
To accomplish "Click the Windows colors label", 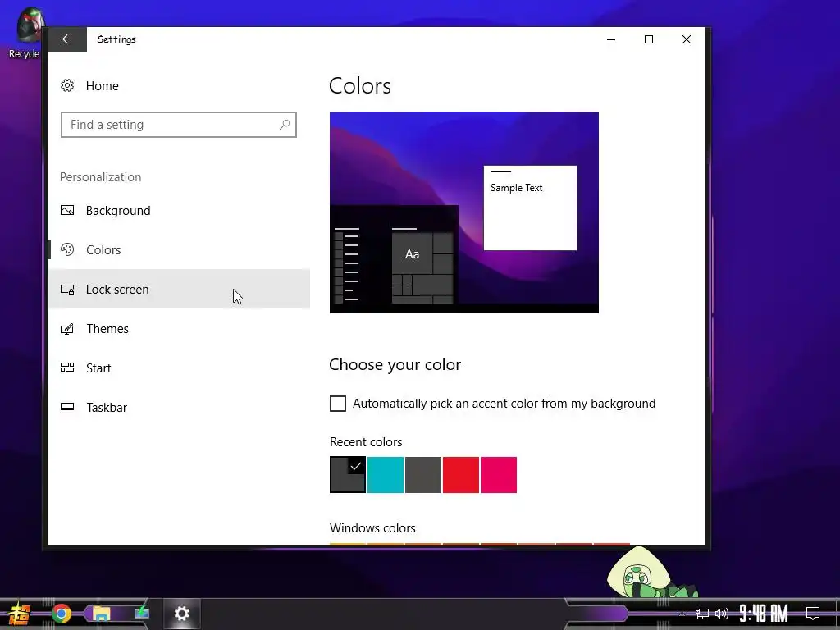I will (372, 527).
